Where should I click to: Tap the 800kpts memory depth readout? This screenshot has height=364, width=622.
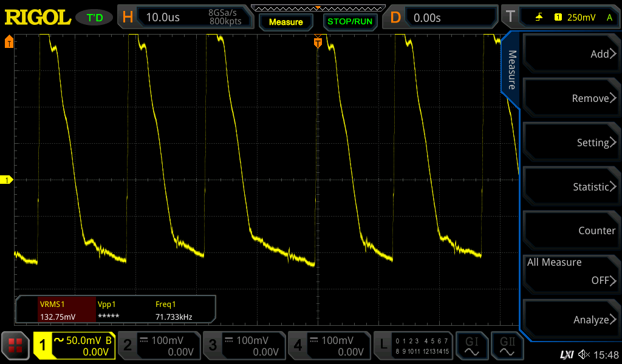pyautogui.click(x=225, y=21)
